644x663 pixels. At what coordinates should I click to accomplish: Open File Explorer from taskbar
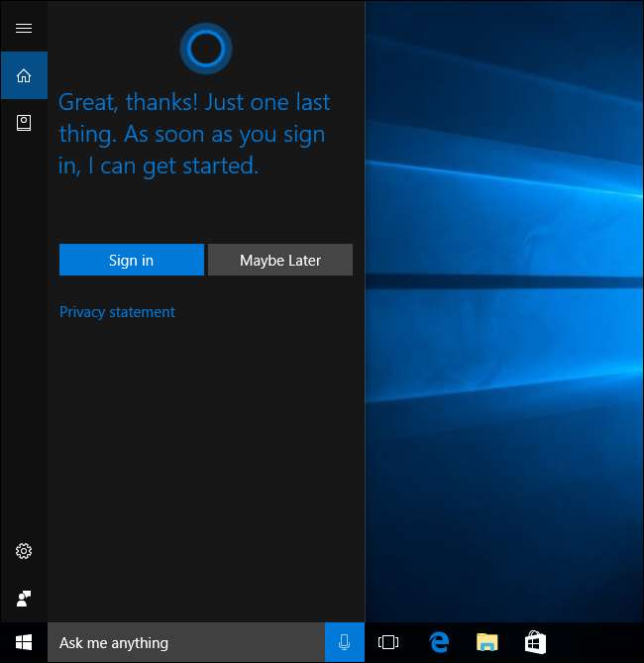(x=487, y=642)
